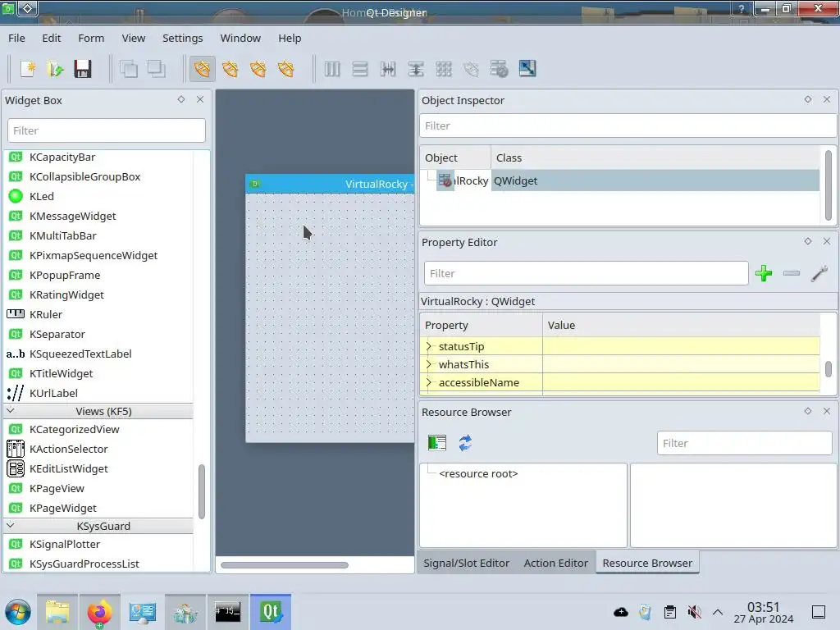840x630 pixels.
Task: Apply vertical layout from toolbar
Action: 360,69
